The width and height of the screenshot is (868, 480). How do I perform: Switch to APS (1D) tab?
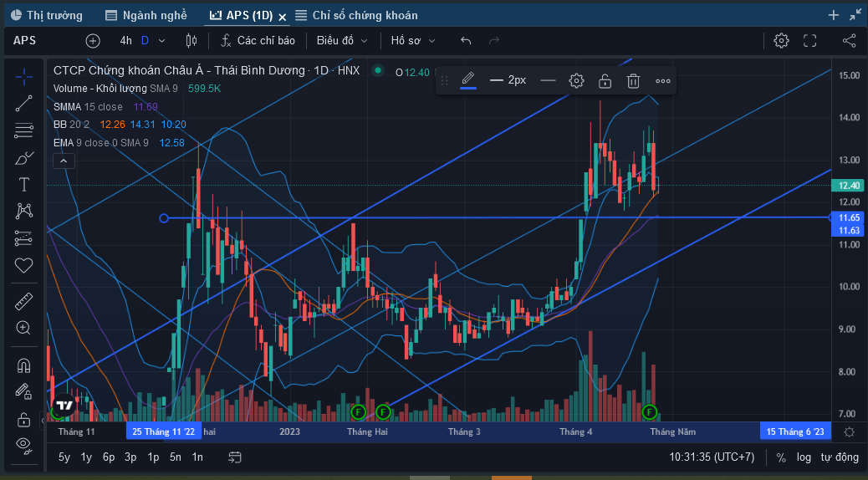(242, 16)
